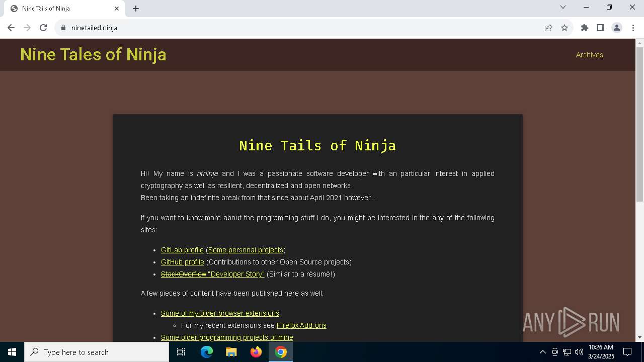This screenshot has width=644, height=362.
Task: Open the StackOverflow Developer Story link
Action: (213, 274)
